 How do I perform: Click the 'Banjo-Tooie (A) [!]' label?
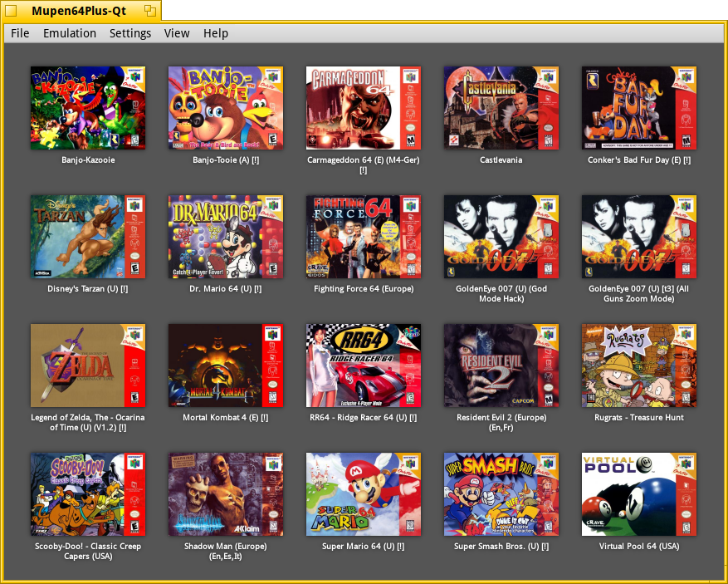(x=226, y=159)
